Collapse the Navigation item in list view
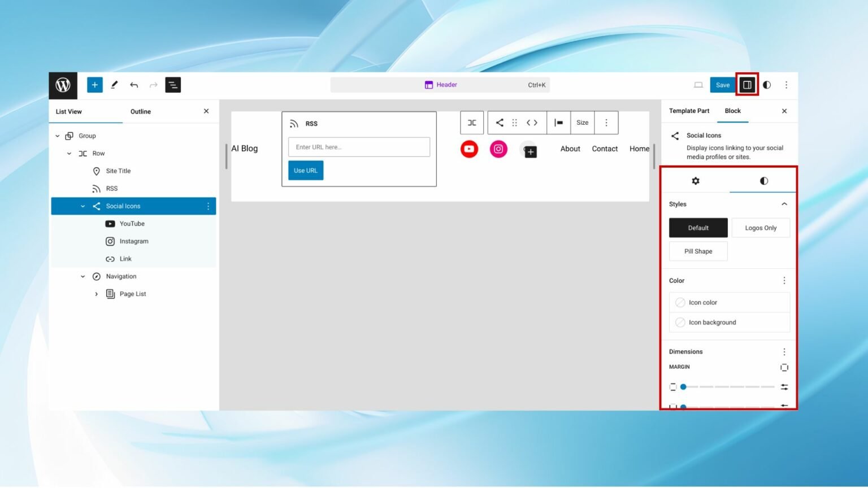The image size is (868, 488). pos(83,276)
